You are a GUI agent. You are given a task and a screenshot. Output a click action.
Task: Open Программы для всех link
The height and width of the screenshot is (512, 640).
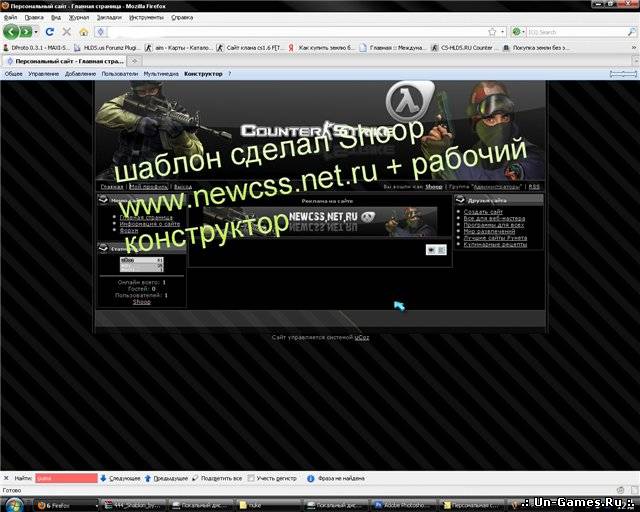tap(494, 225)
